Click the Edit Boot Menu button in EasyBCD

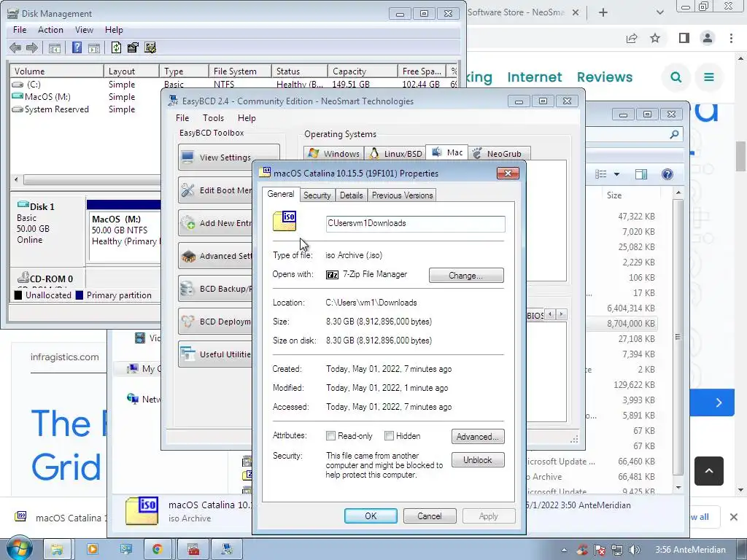216,190
